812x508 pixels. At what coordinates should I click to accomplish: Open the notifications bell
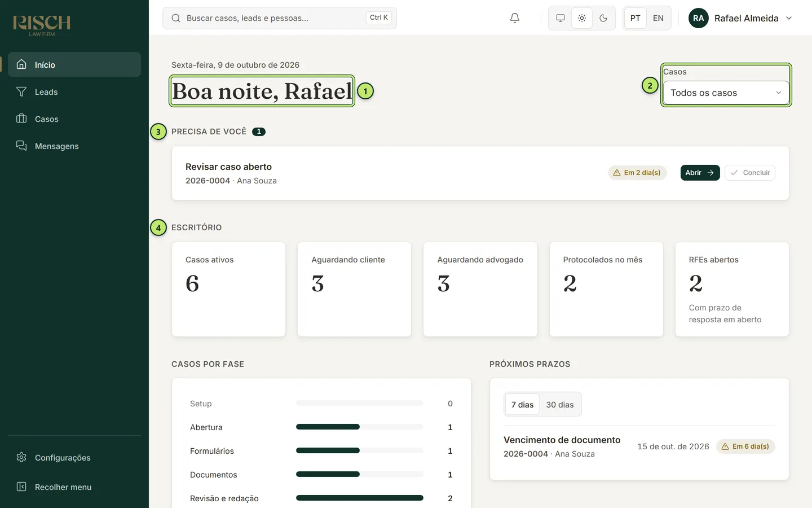[x=515, y=18]
